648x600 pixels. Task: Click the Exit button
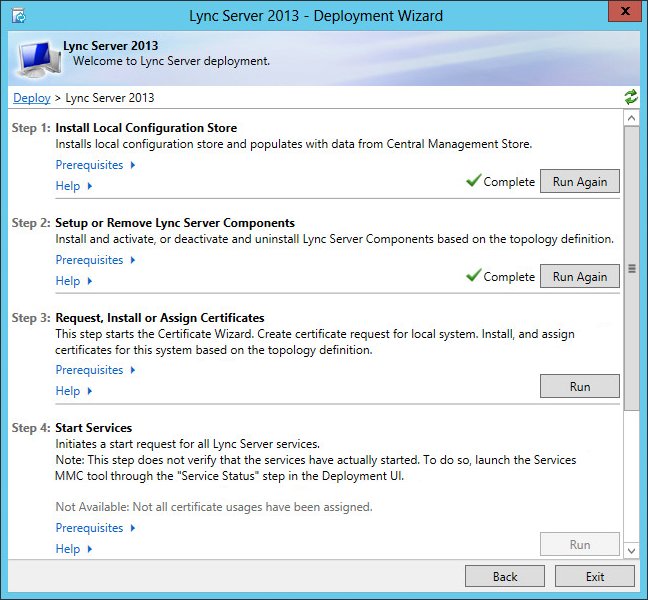pyautogui.click(x=595, y=576)
